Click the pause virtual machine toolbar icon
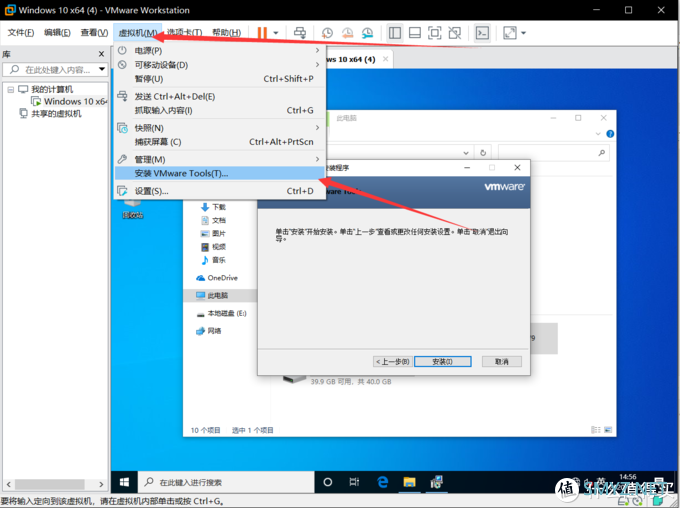Image resolution: width=680 pixels, height=508 pixels. point(262,33)
